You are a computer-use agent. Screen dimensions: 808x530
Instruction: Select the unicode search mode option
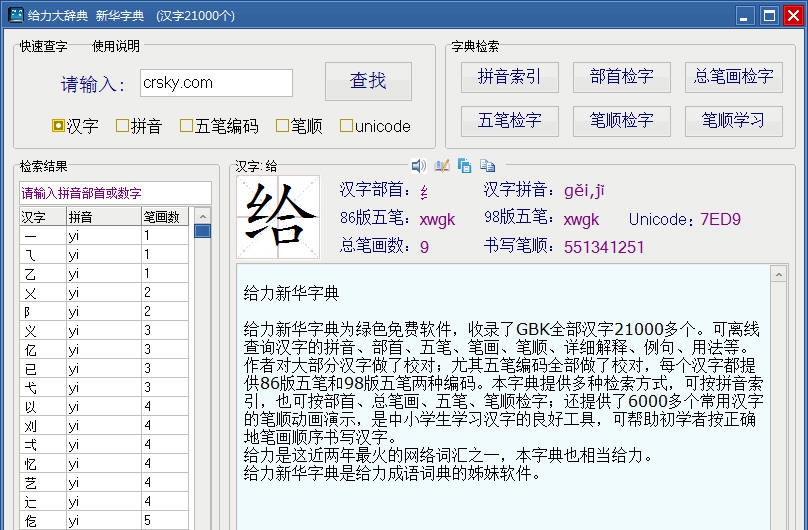pyautogui.click(x=346, y=126)
